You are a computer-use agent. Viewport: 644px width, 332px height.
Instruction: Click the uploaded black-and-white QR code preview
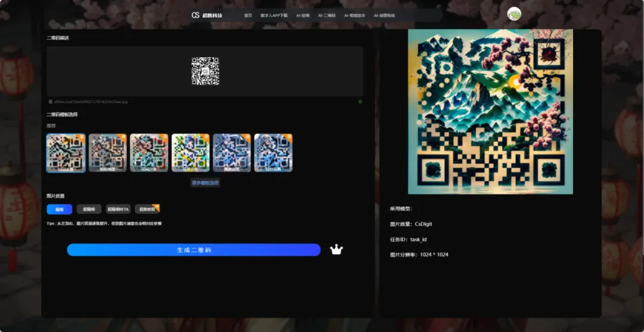pos(205,71)
